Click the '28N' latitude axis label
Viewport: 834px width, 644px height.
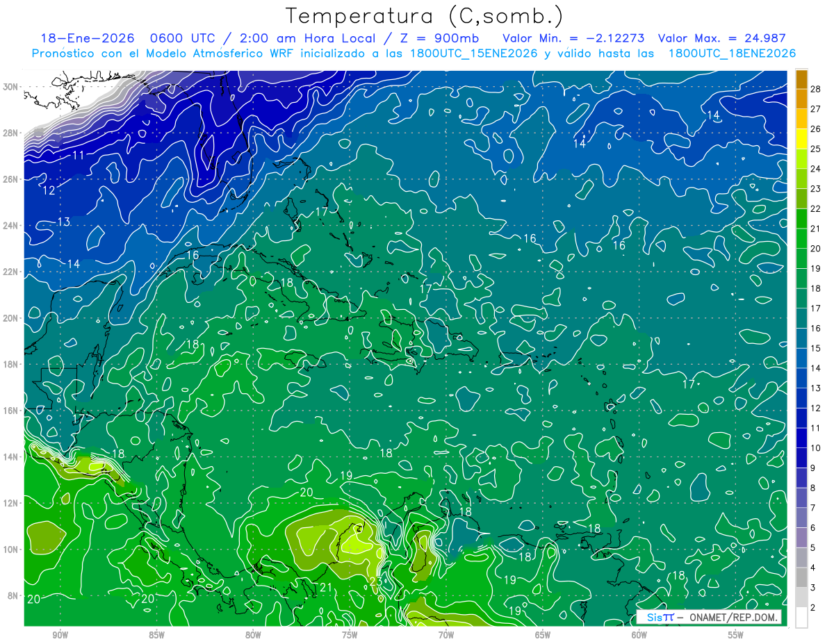[10, 133]
